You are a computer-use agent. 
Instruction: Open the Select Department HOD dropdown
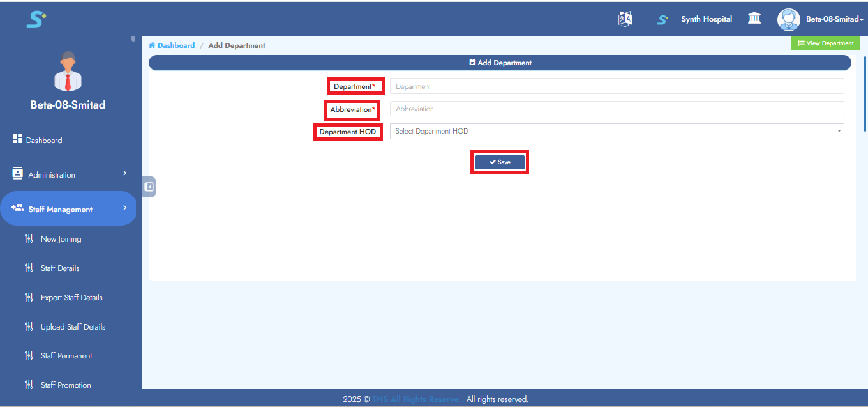(617, 132)
